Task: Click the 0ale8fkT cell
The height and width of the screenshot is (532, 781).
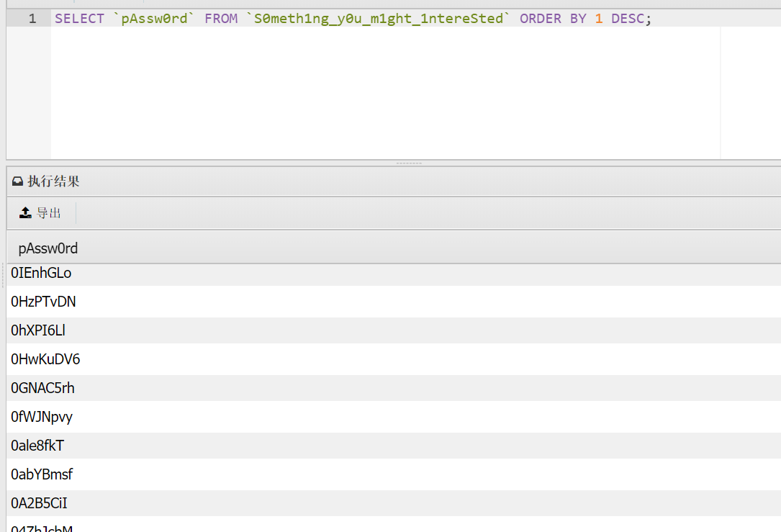Action: (37, 446)
